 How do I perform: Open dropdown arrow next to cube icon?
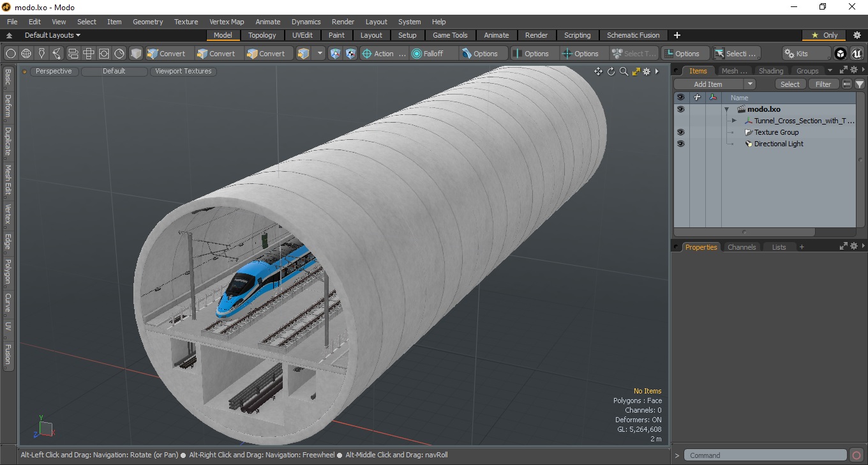(x=320, y=54)
